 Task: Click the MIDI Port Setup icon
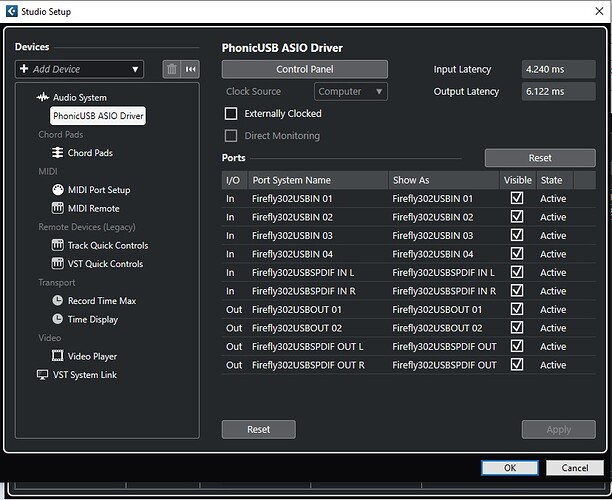58,190
